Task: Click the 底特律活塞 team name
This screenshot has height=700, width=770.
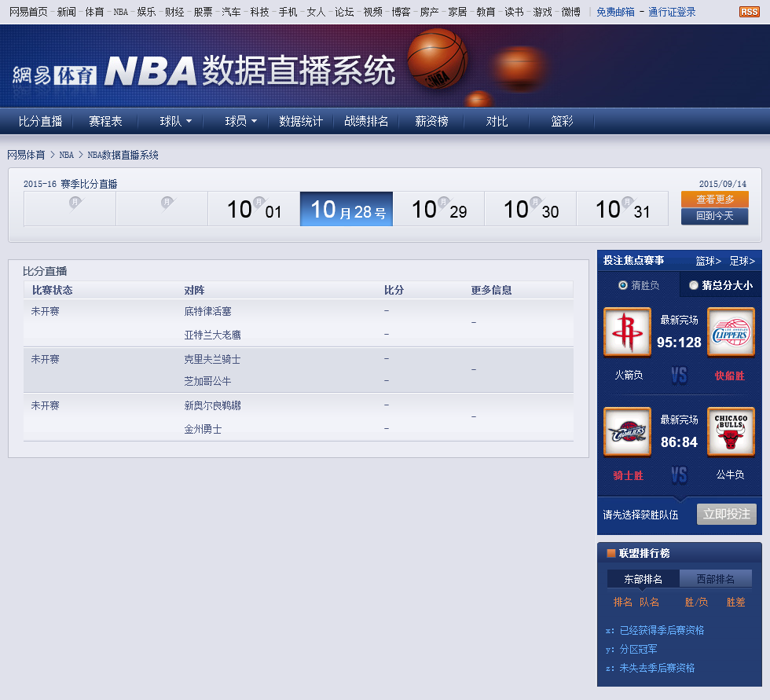Action: coord(207,311)
